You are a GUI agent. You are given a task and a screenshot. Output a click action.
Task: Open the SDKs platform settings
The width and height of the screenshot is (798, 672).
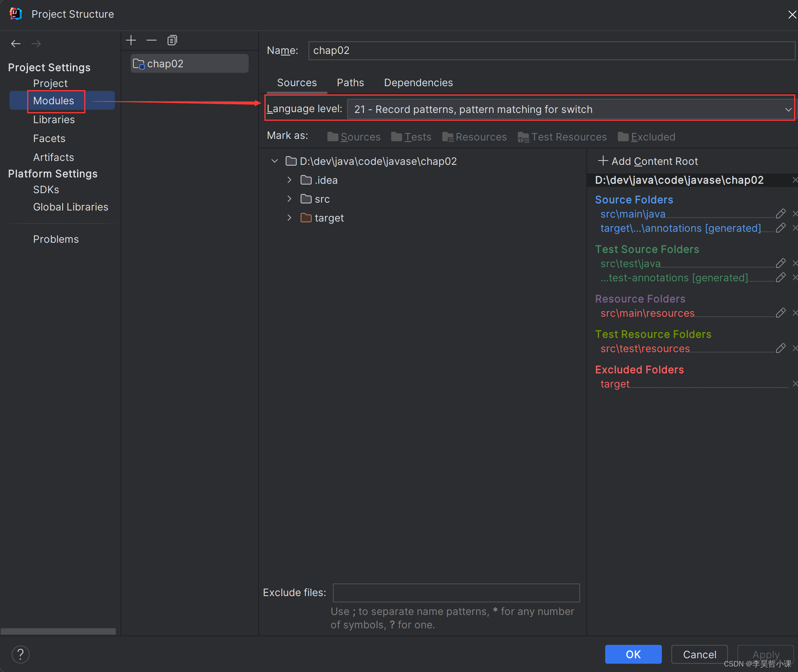click(46, 189)
